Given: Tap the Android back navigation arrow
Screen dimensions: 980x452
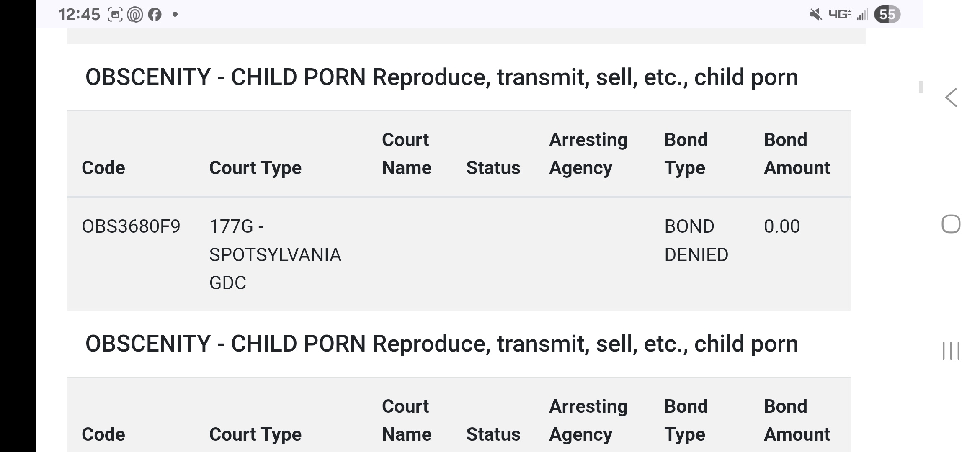Looking at the screenshot, I should pyautogui.click(x=951, y=98).
